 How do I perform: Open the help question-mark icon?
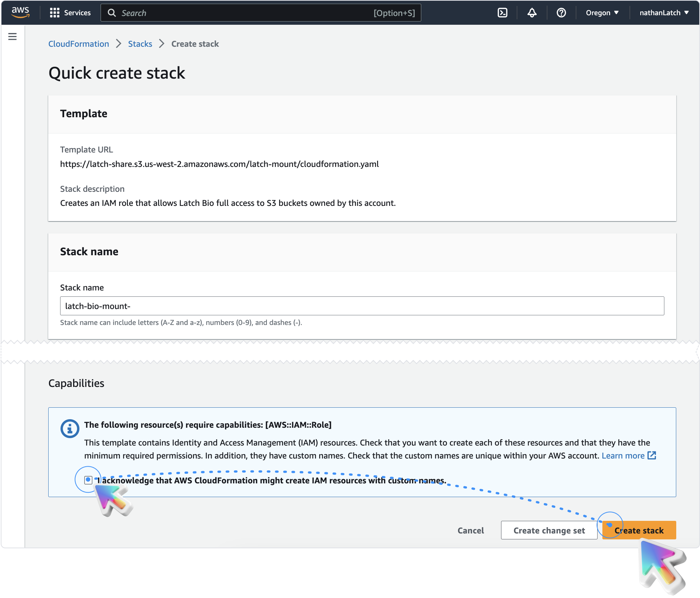pyautogui.click(x=561, y=13)
